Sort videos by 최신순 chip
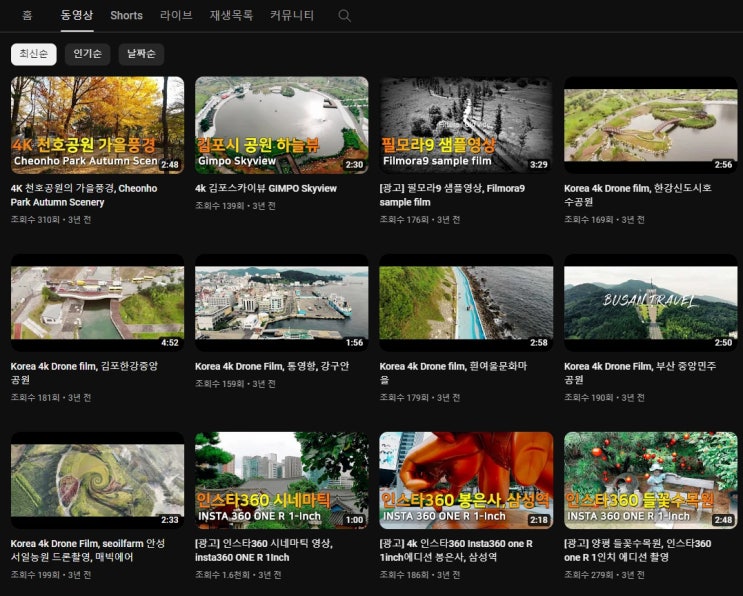This screenshot has width=743, height=596. point(34,54)
